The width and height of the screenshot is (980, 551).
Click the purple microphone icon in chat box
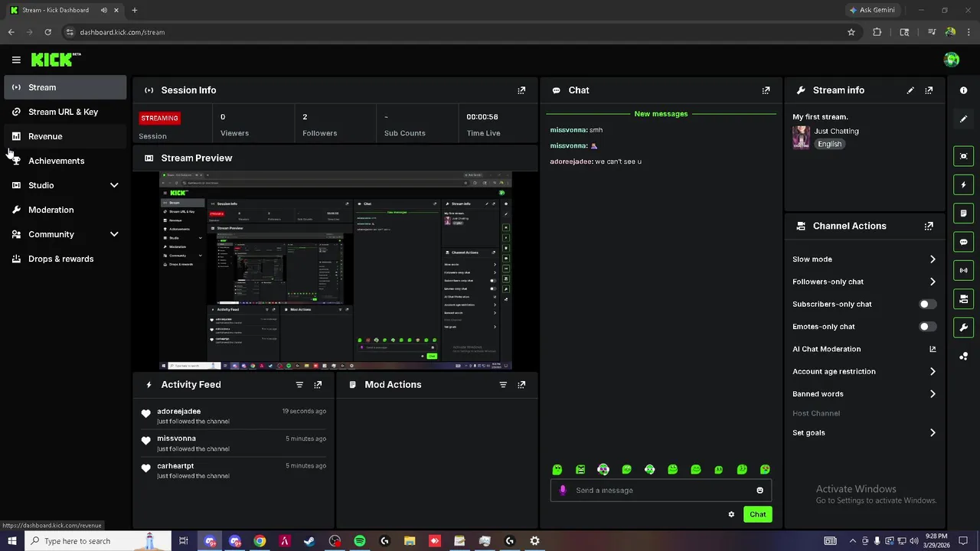pos(563,491)
